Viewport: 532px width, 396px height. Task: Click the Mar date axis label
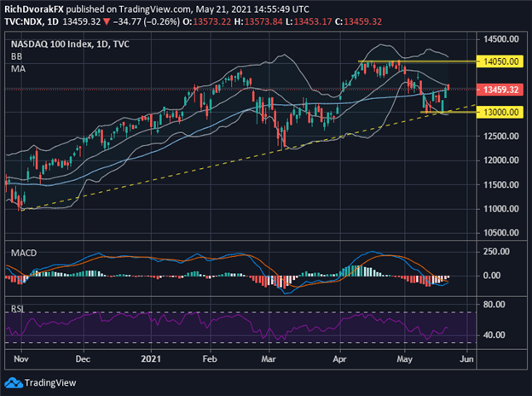pyautogui.click(x=269, y=359)
